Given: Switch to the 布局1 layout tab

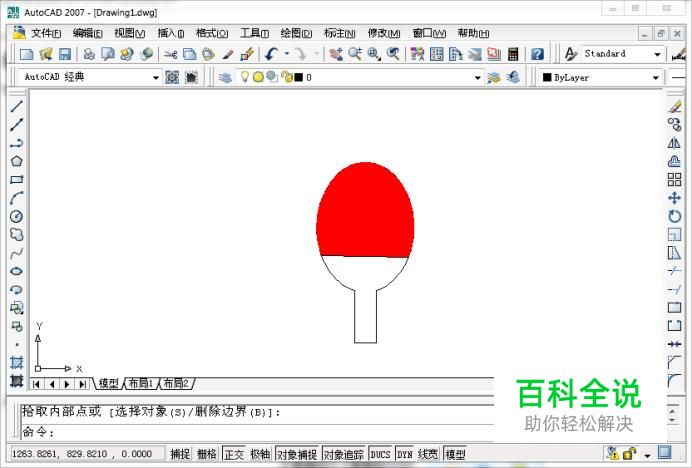Looking at the screenshot, I should (140, 383).
